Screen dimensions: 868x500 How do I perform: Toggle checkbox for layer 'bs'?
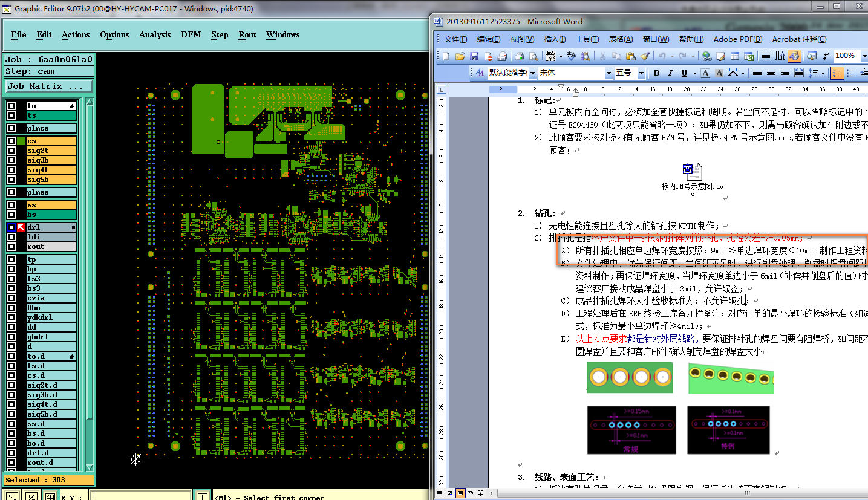[x=11, y=215]
